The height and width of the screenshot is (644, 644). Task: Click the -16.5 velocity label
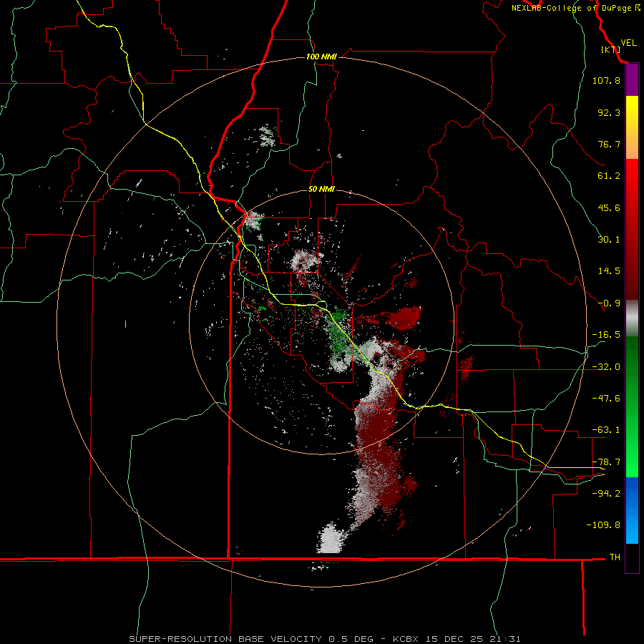(606, 335)
